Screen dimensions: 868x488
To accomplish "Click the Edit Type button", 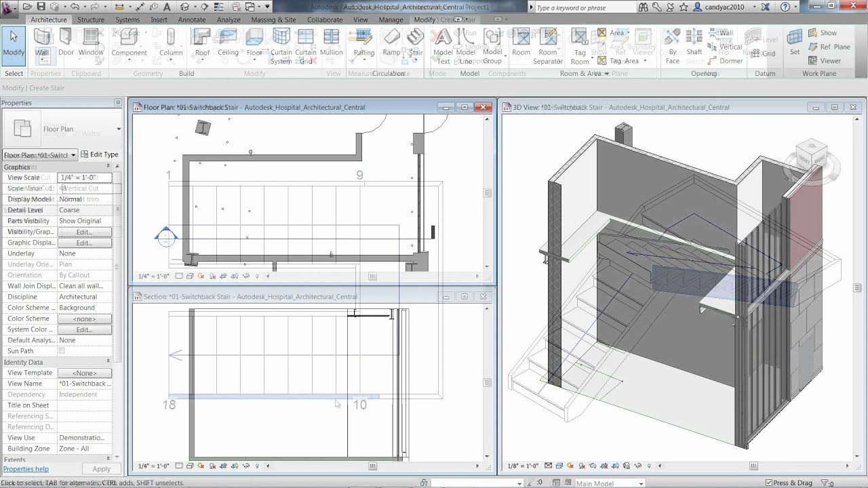I will (x=100, y=155).
